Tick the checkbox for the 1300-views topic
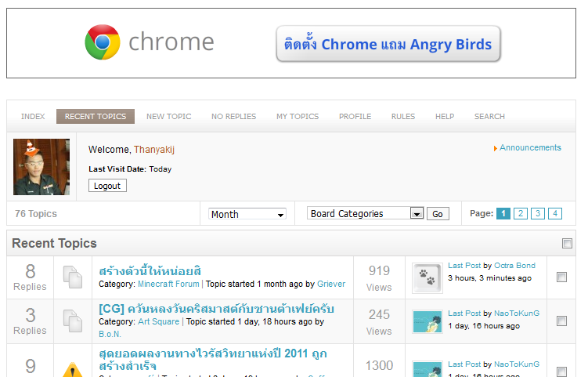 click(561, 372)
